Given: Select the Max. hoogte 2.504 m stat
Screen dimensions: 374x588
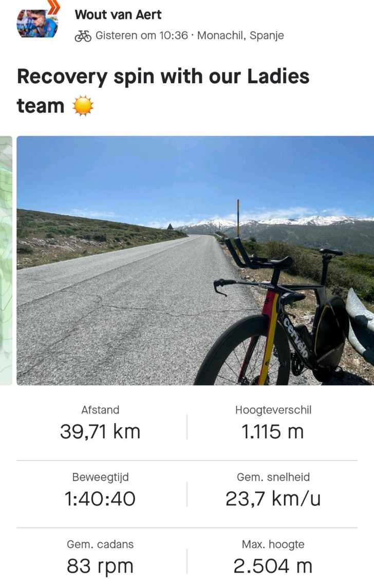Looking at the screenshot, I should coord(273,557).
